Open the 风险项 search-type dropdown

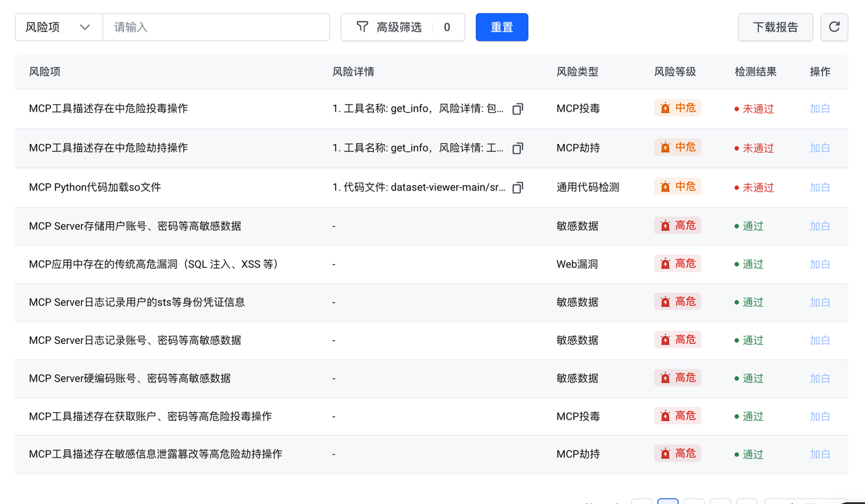[x=58, y=27]
